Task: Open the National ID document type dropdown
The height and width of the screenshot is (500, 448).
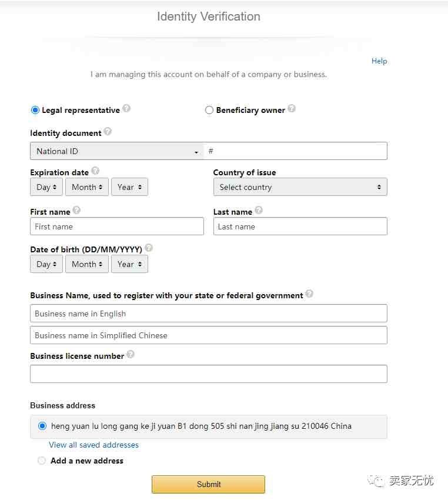Action: pyautogui.click(x=117, y=151)
